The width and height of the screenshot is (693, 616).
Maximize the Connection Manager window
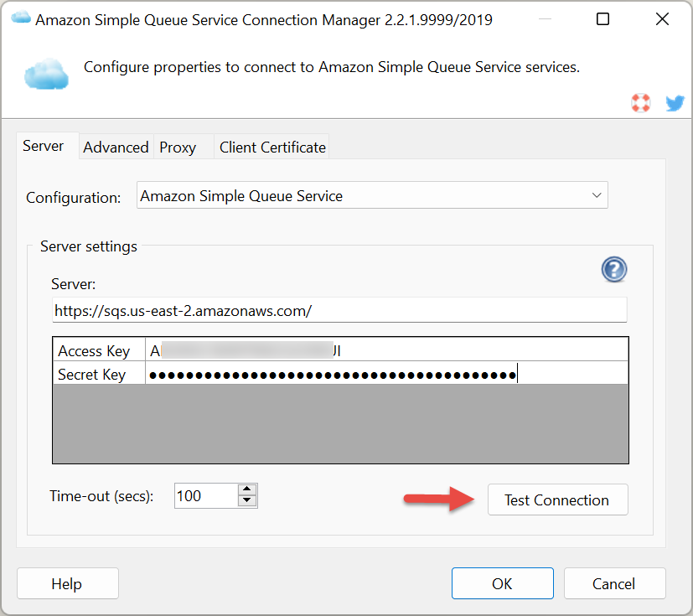pos(602,19)
